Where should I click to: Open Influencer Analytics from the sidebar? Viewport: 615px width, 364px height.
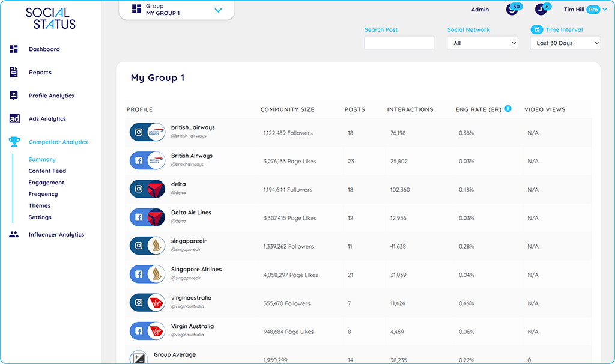tap(13, 234)
